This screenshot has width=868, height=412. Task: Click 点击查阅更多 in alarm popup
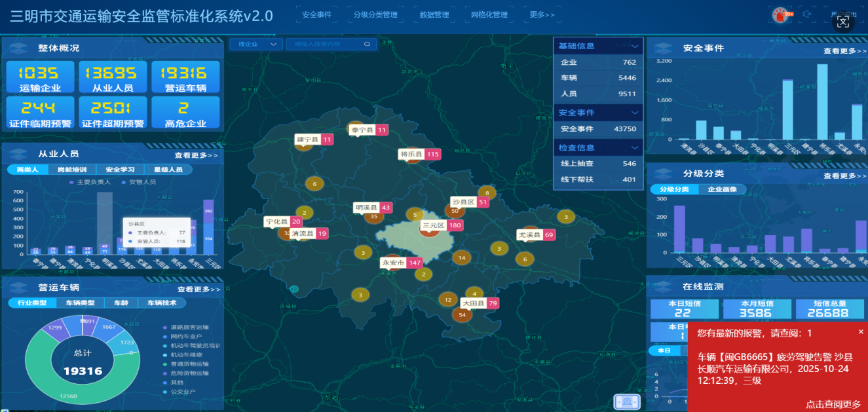[x=833, y=404]
